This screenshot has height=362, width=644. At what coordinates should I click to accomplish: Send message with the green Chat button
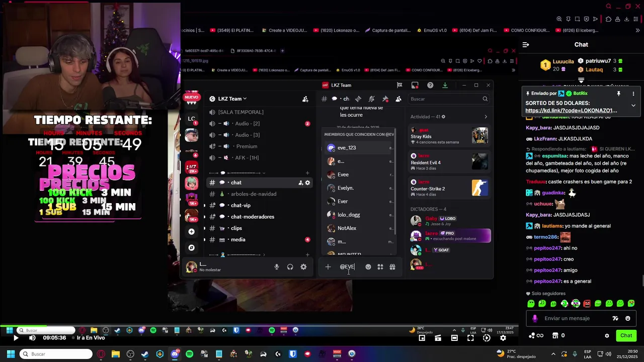(x=626, y=335)
